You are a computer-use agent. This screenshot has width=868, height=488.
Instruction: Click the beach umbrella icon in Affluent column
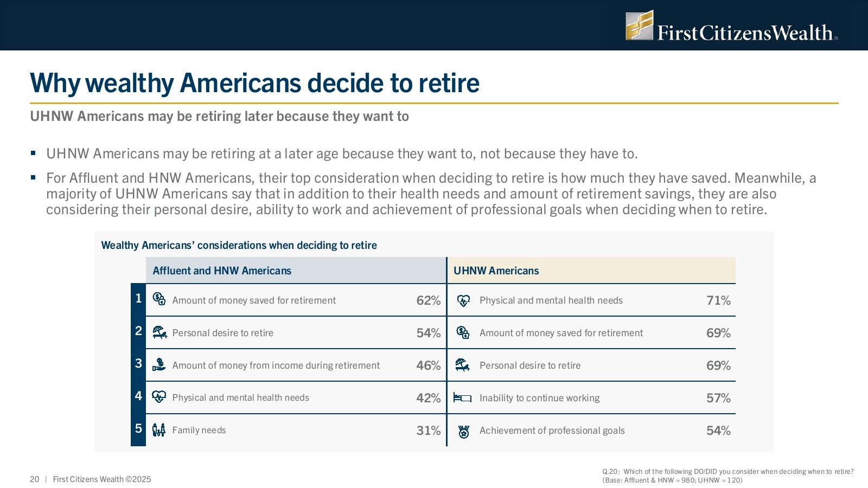click(159, 332)
